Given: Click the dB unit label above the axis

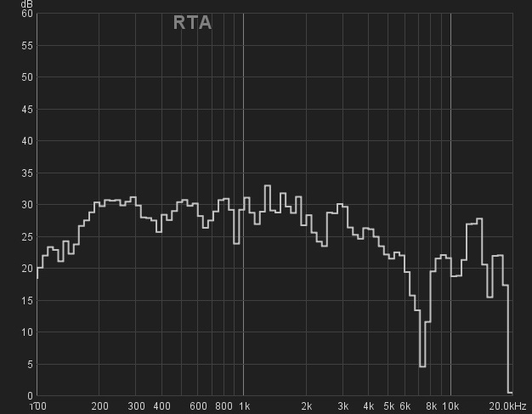Looking at the screenshot, I should point(27,4).
